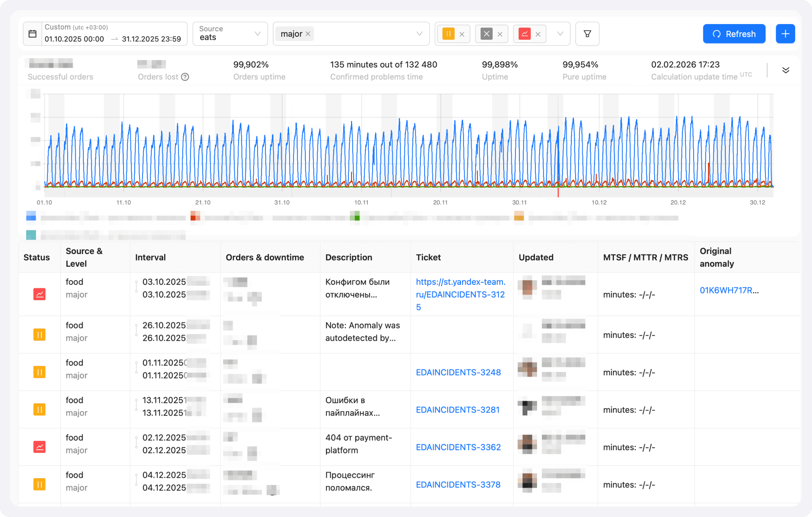Click the blue plus add button
The width and height of the screenshot is (812, 517).
pos(785,34)
